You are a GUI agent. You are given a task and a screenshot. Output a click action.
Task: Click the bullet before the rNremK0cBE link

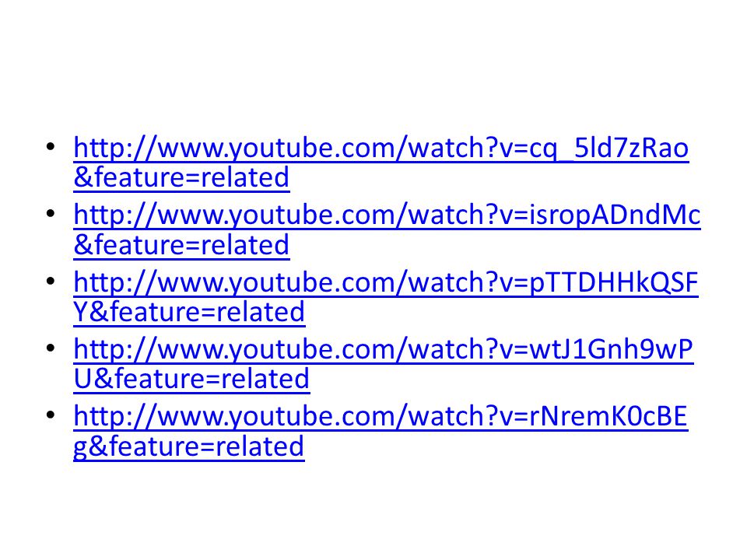point(51,415)
